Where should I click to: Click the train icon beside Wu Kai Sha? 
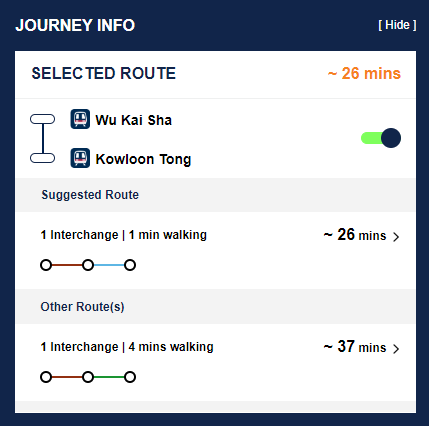[80, 119]
